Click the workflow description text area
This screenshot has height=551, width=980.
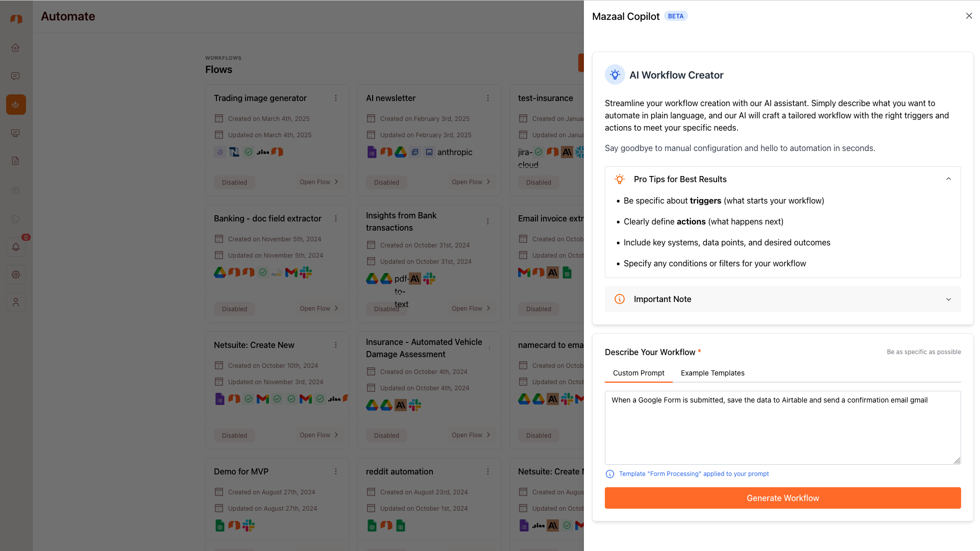pos(782,428)
